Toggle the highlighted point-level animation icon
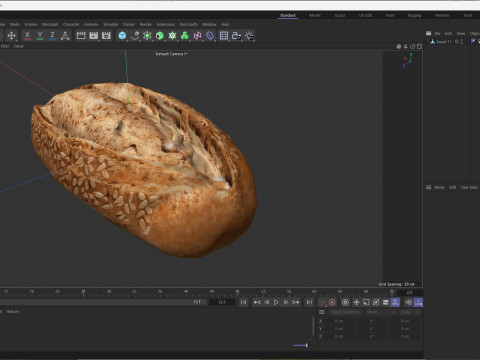The width and height of the screenshot is (480, 360). coord(395,302)
